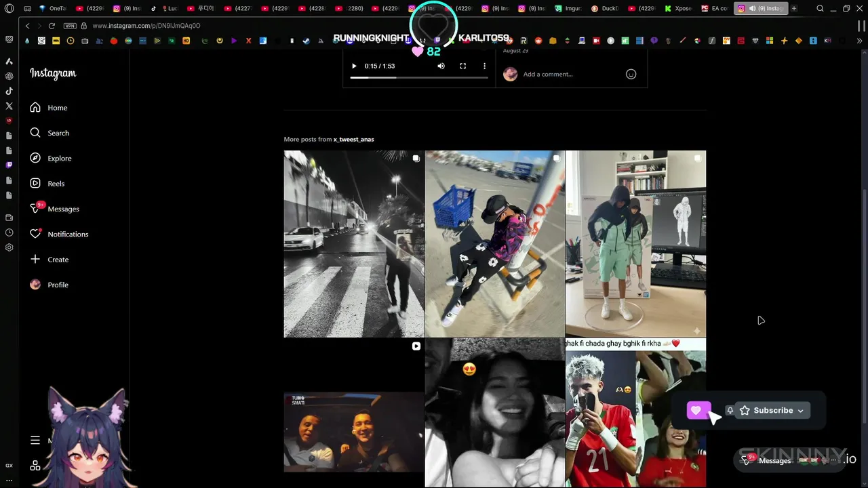868x488 pixels.
Task: Open Instagram Reels
Action: 47,184
